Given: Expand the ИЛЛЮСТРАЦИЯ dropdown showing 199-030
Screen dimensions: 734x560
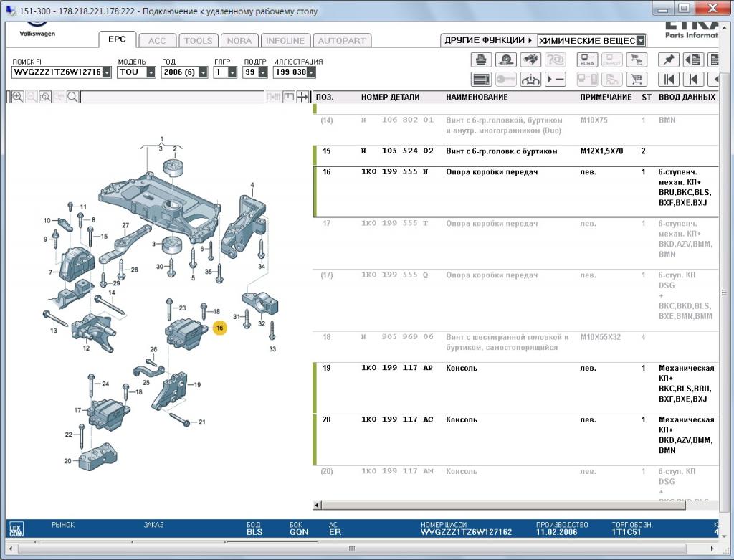Looking at the screenshot, I should pos(311,72).
